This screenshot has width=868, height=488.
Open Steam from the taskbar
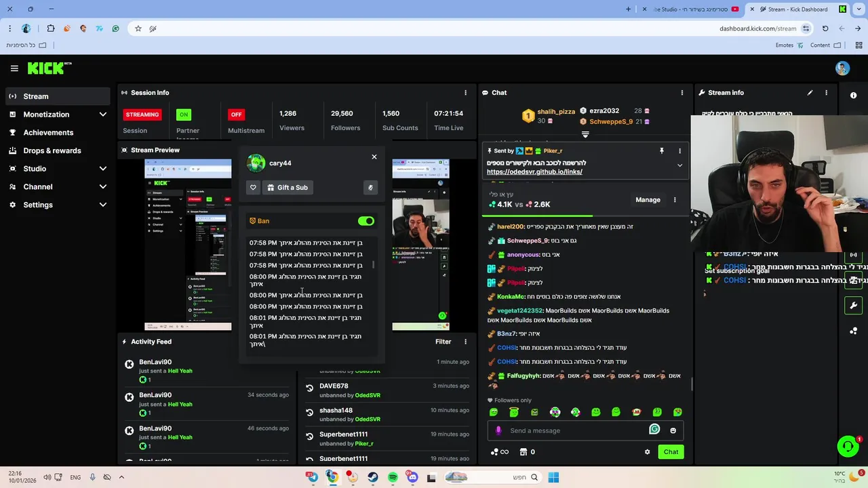(x=373, y=477)
